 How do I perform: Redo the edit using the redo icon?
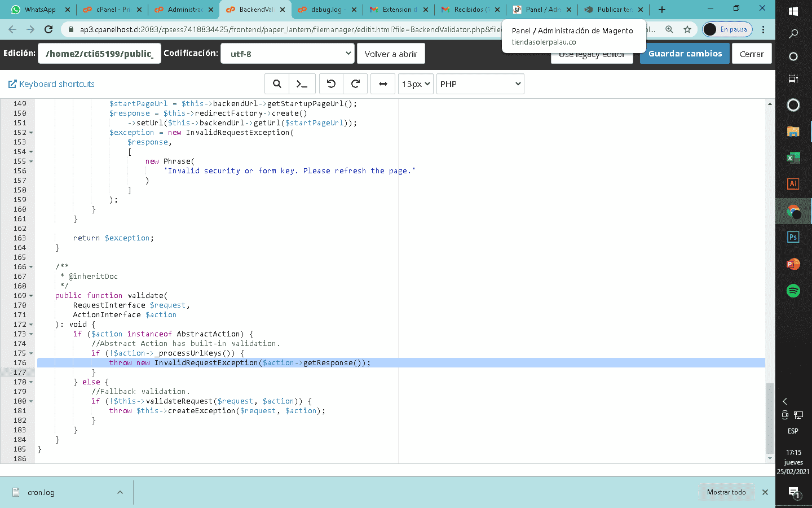click(355, 84)
